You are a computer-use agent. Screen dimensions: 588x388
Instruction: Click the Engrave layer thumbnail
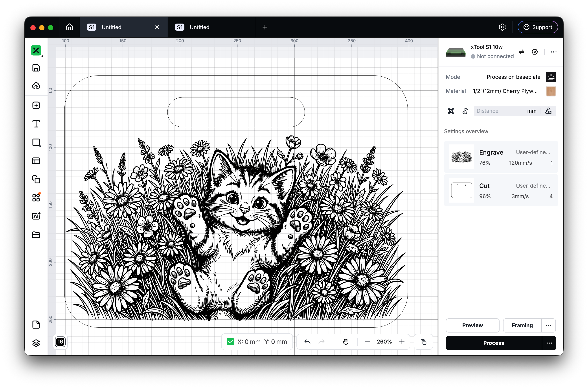[x=461, y=157]
